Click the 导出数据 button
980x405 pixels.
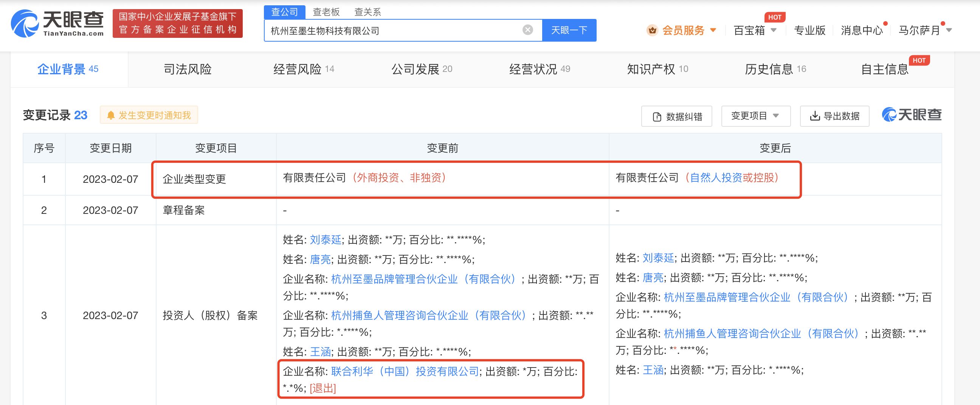(834, 116)
